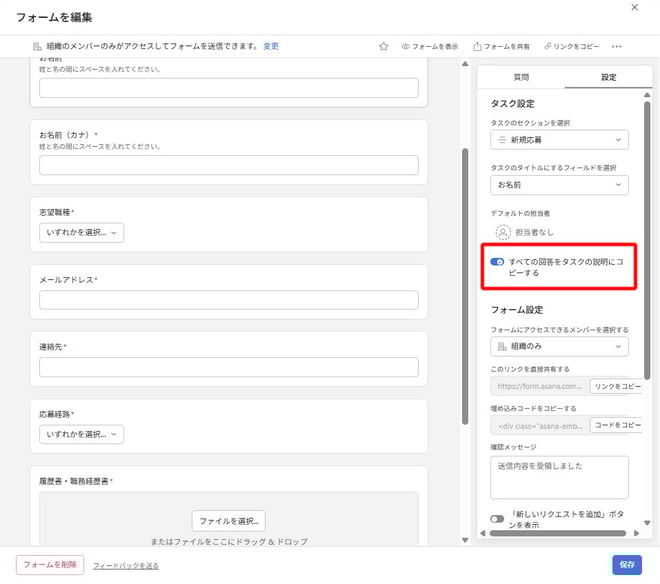
Task: Switch to the 質問 tab
Action: (x=521, y=77)
